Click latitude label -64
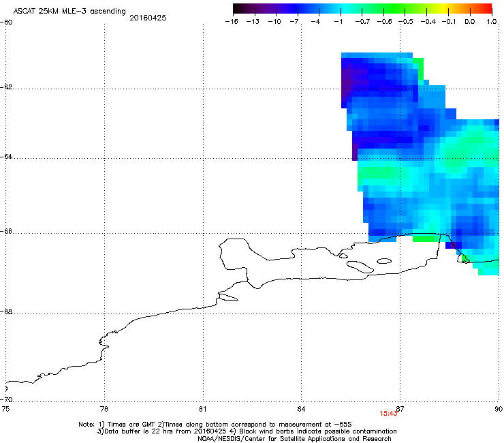The image size is (504, 443). pyautogui.click(x=6, y=157)
